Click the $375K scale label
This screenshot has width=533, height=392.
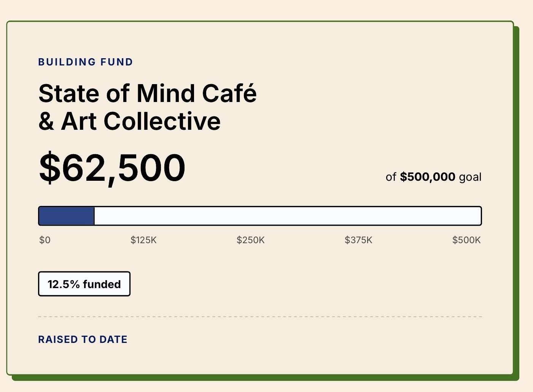coord(358,240)
